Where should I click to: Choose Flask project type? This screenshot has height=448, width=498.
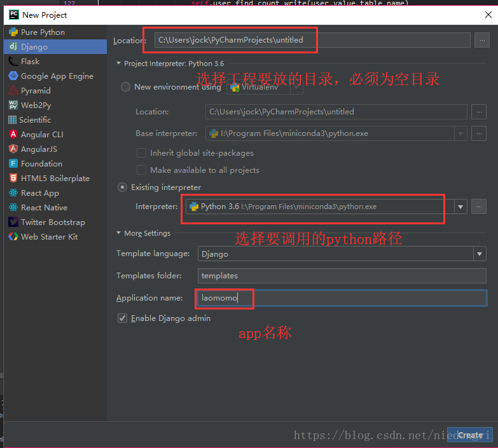55,61
